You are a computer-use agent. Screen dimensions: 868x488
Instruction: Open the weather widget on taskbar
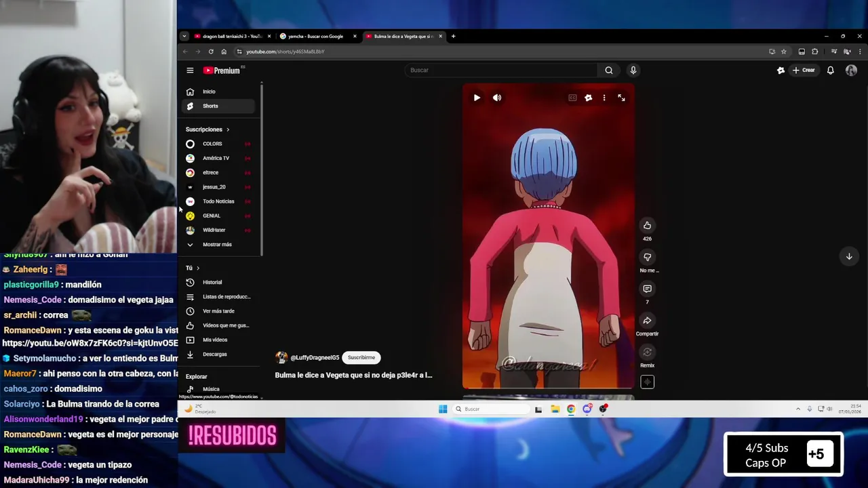(200, 409)
